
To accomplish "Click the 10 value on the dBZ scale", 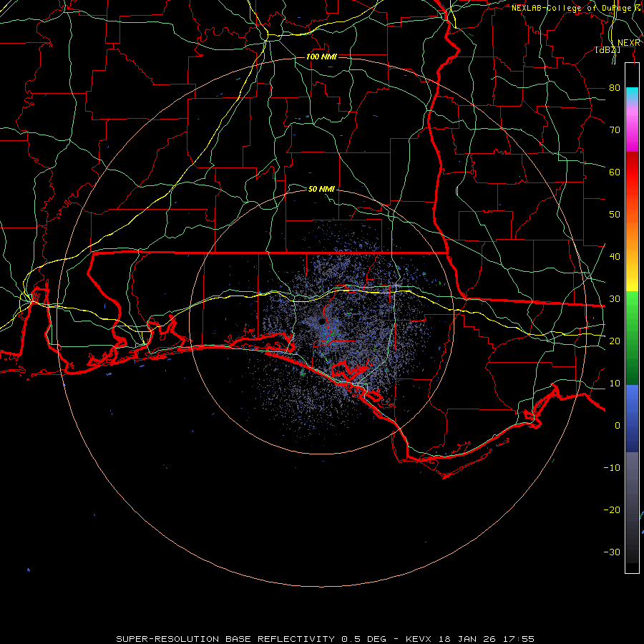I will (x=615, y=384).
